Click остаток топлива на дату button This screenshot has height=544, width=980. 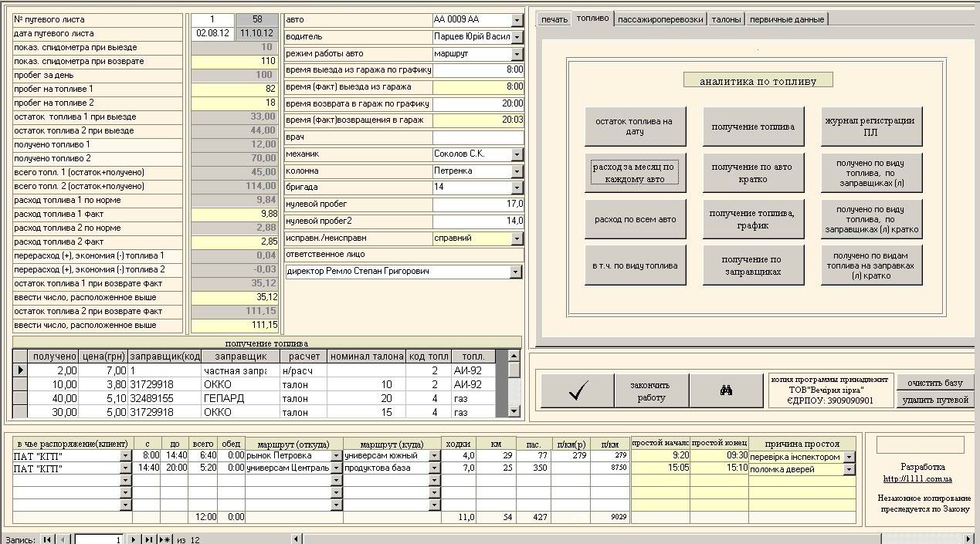(635, 127)
